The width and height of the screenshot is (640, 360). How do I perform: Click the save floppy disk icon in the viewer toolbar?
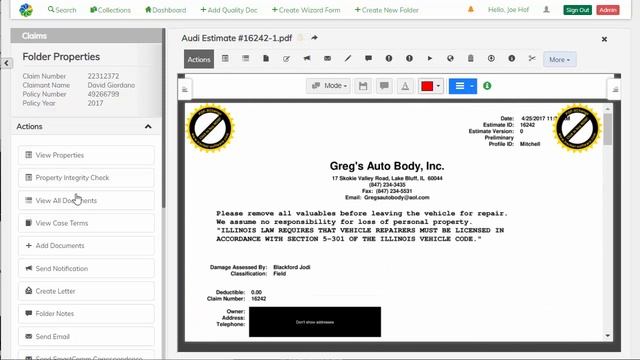click(x=363, y=86)
